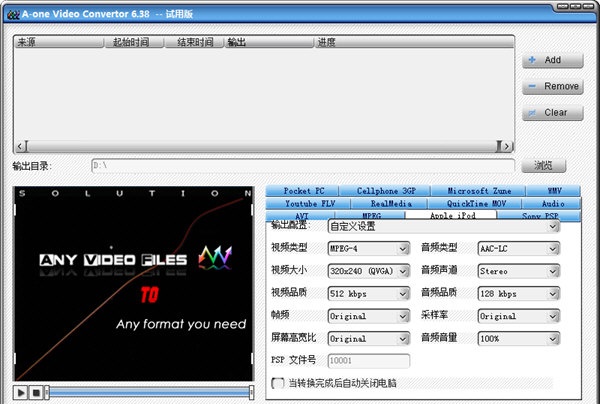Viewport: 600px width, 404px height.
Task: Switch to the Cellphone 3GP tab
Action: coord(386,191)
